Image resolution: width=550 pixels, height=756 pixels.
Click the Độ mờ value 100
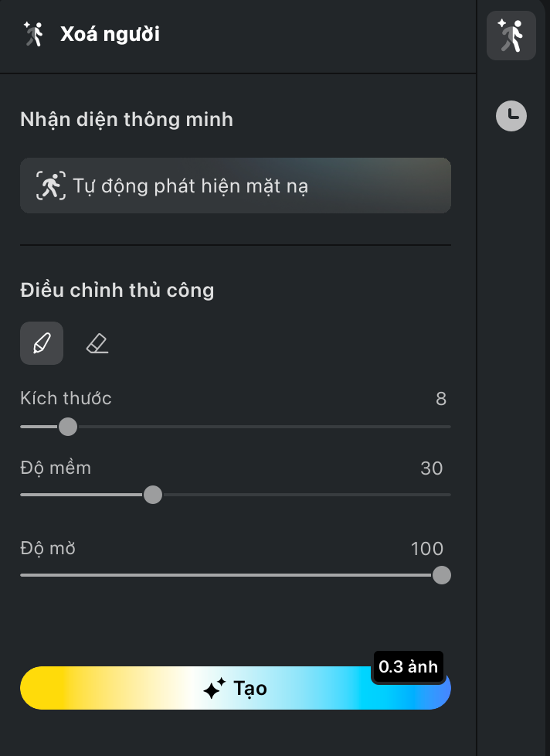point(427,549)
